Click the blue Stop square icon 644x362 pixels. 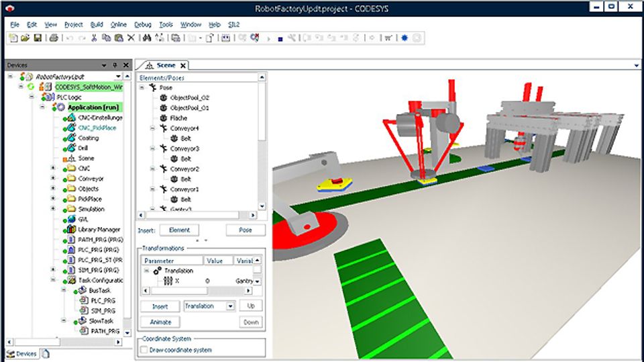[x=280, y=39]
